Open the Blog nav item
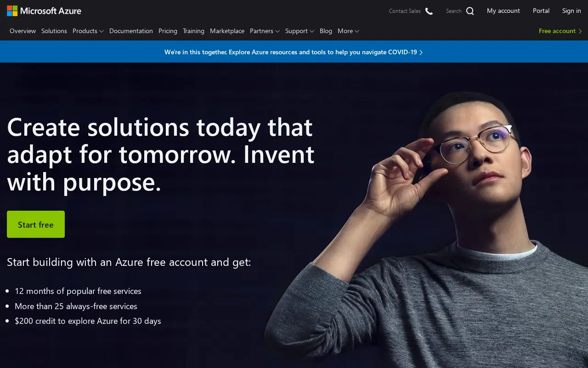 [326, 31]
